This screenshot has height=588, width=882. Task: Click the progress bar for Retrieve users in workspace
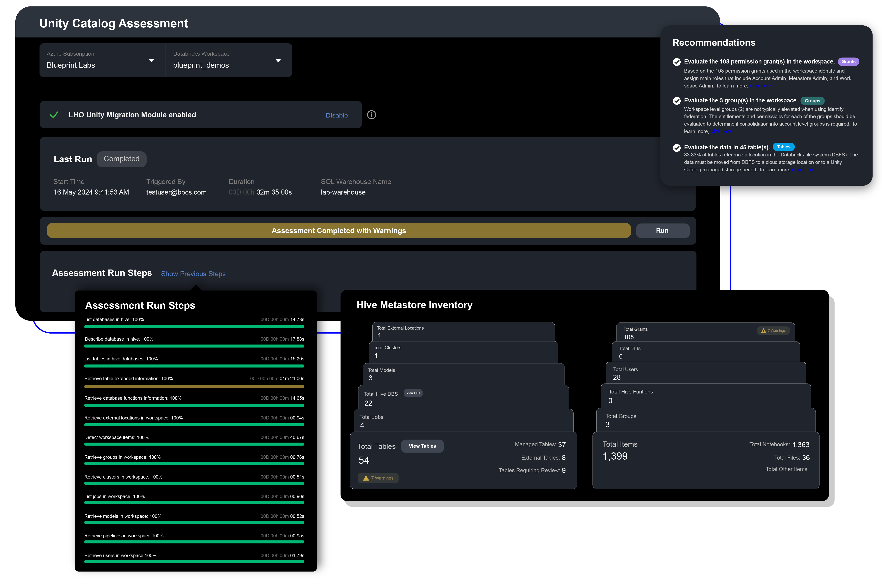[x=194, y=562]
